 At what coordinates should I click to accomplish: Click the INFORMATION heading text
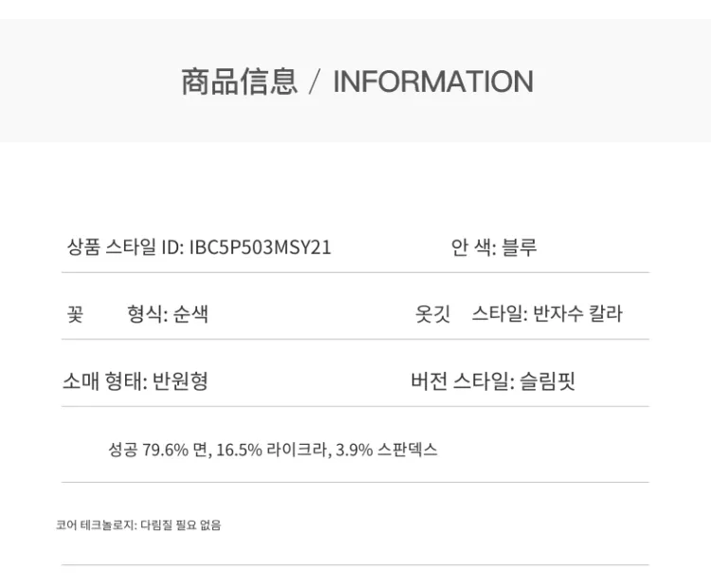point(432,82)
